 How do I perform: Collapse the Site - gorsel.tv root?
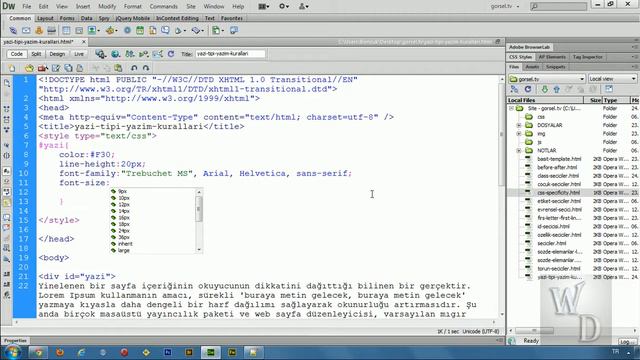pos(511,109)
